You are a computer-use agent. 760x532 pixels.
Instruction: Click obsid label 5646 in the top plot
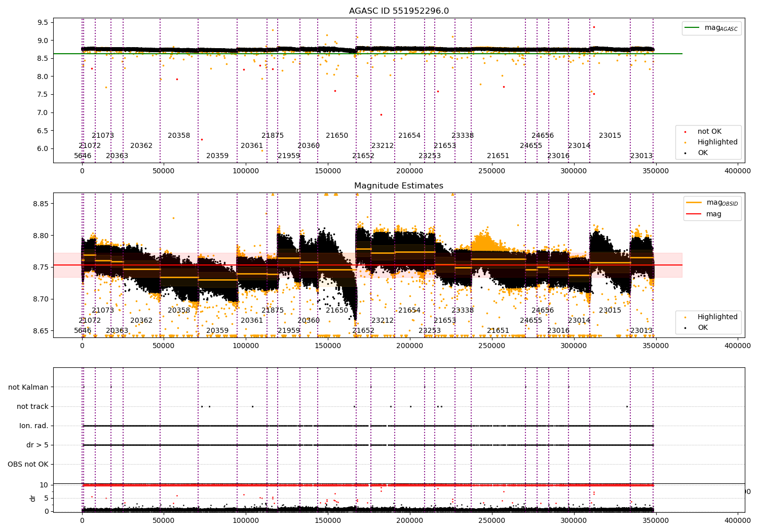click(x=83, y=156)
